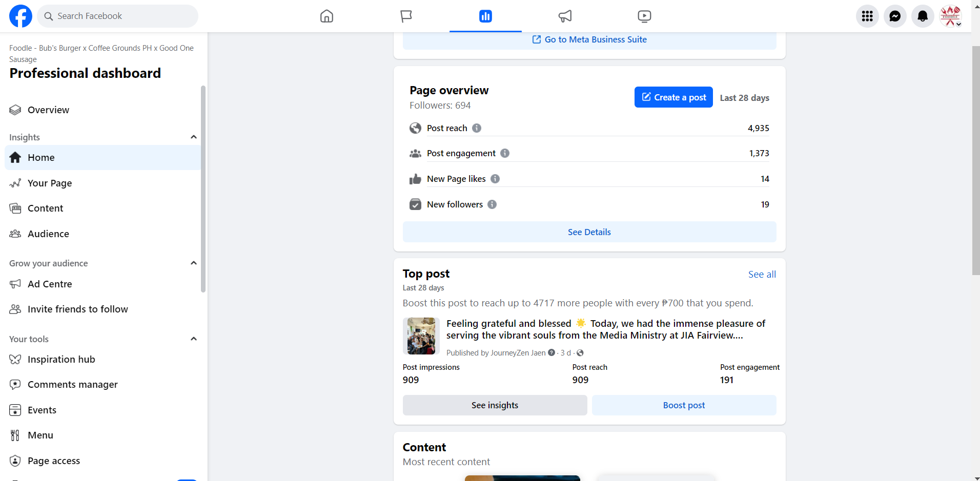Click the Last 28 days label in Page overview
Viewport: 980px width, 481px height.
[744, 98]
